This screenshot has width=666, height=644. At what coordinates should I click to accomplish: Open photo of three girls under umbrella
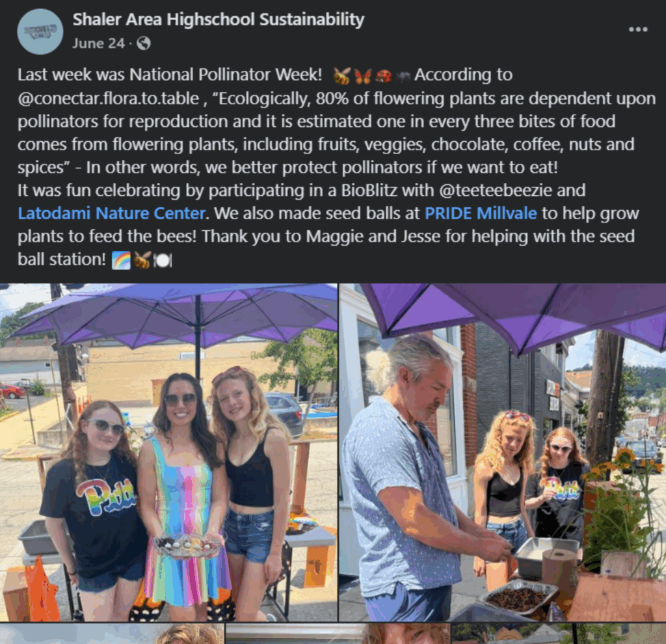click(x=168, y=452)
